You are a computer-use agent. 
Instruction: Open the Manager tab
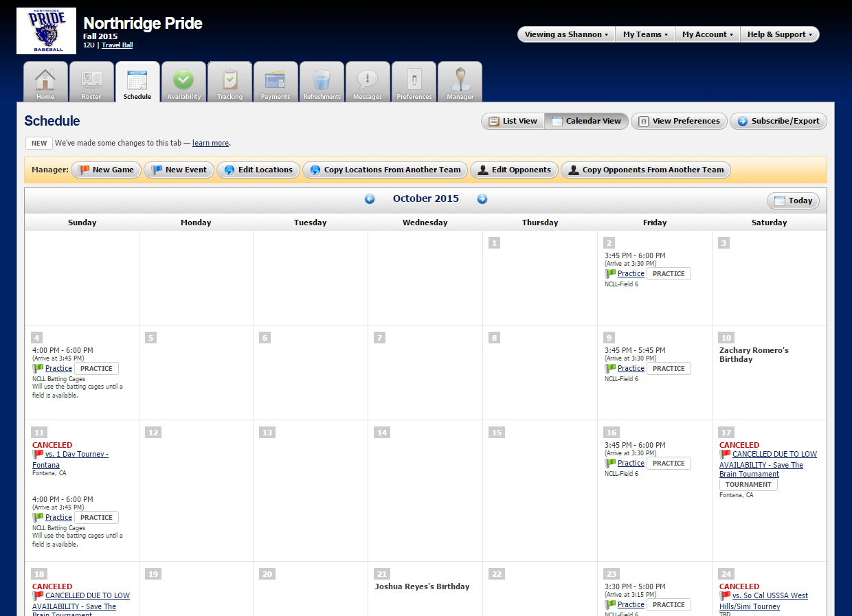pos(460,82)
